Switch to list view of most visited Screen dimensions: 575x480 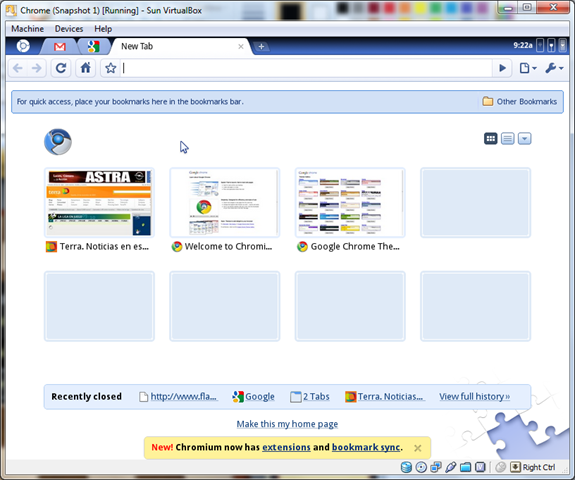(x=508, y=139)
